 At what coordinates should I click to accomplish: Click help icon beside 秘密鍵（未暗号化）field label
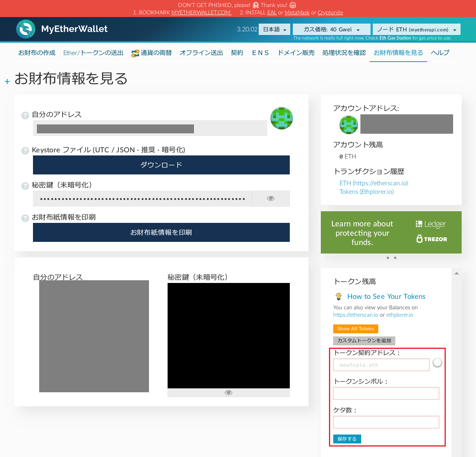point(25,186)
